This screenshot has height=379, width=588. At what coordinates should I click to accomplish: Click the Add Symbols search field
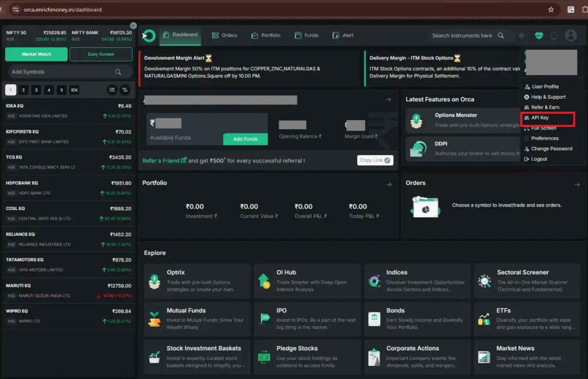tap(69, 72)
